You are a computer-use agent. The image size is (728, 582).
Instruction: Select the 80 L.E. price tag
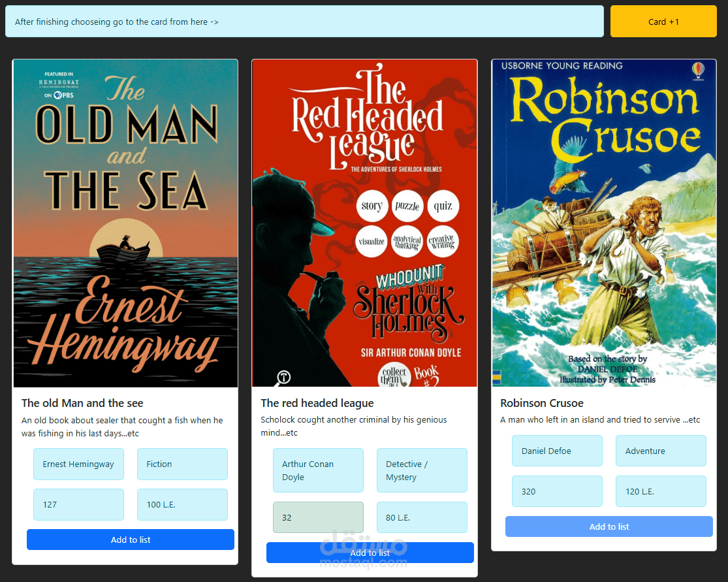[x=422, y=517]
